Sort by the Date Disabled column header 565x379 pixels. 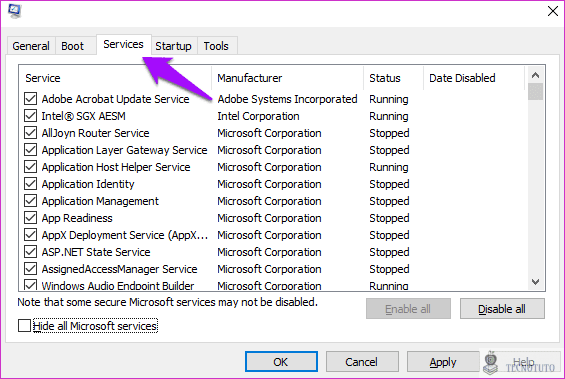click(x=473, y=78)
